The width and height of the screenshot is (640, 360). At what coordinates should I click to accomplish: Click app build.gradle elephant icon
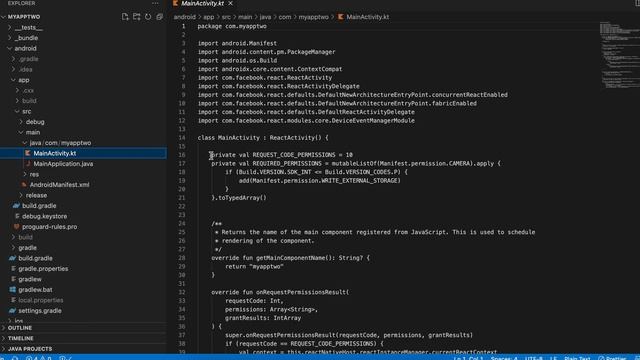(x=16, y=206)
